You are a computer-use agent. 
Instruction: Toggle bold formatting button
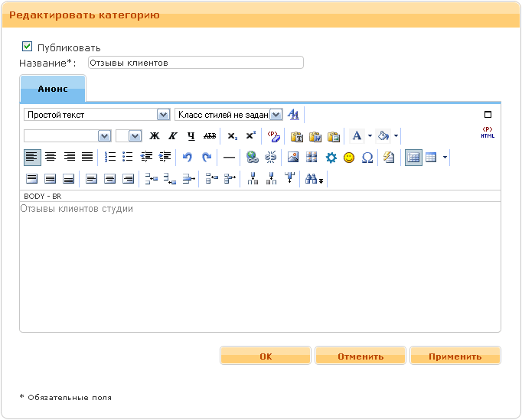[x=155, y=136]
